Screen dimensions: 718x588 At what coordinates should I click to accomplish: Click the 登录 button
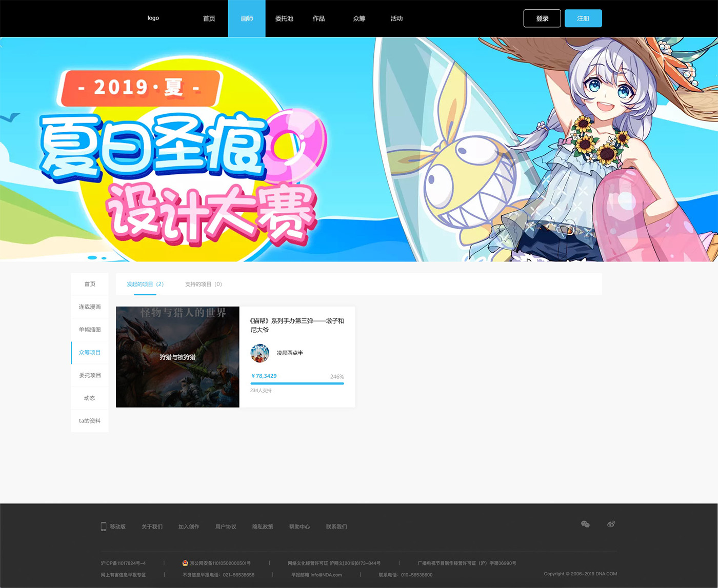tap(542, 18)
